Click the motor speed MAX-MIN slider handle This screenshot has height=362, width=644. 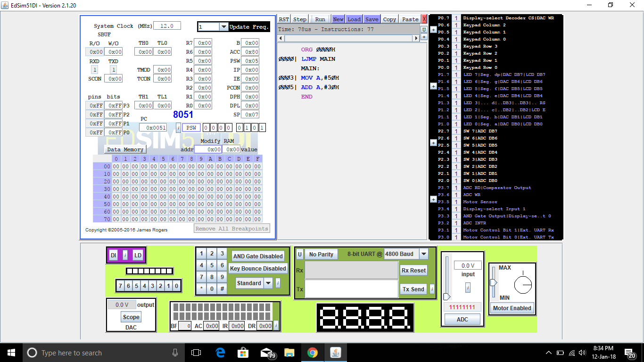coord(494,282)
